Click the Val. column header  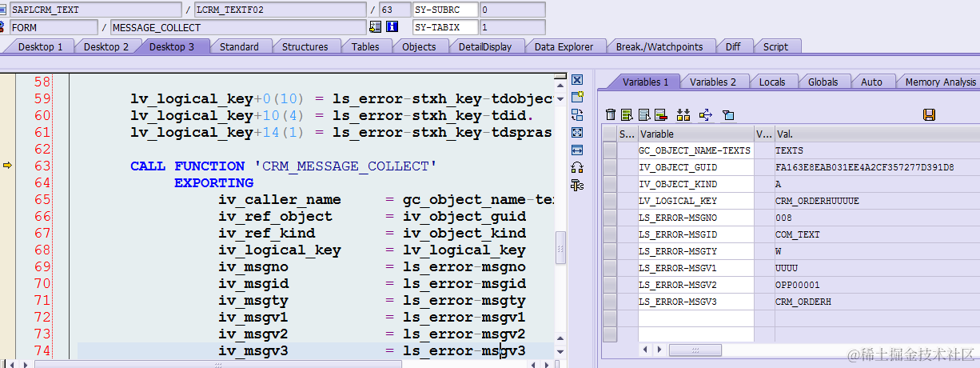click(x=877, y=134)
